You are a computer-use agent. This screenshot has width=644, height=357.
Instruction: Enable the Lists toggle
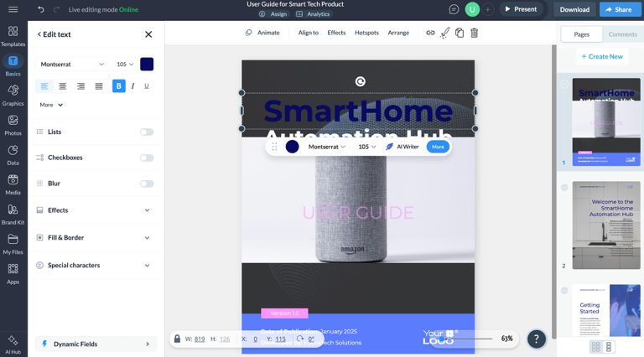coord(147,132)
